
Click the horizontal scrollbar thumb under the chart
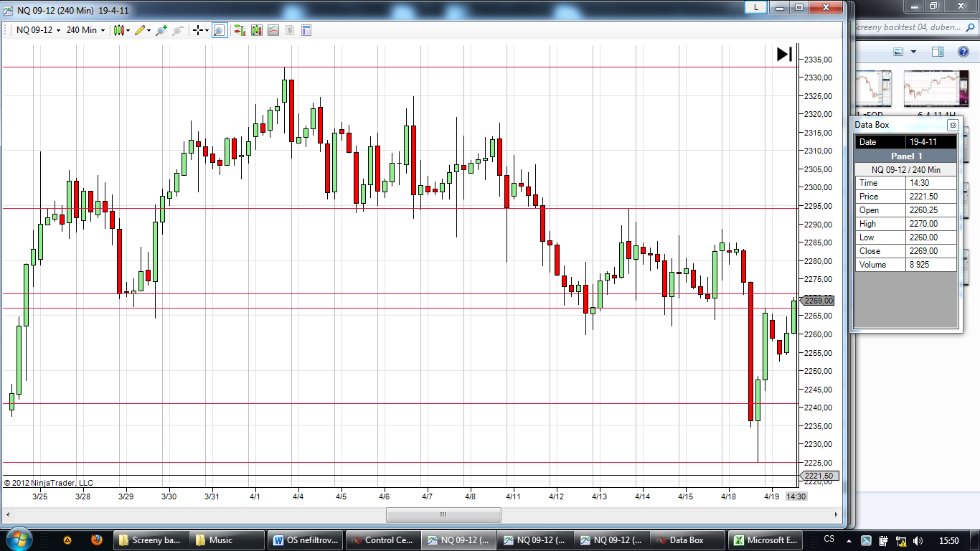443,515
